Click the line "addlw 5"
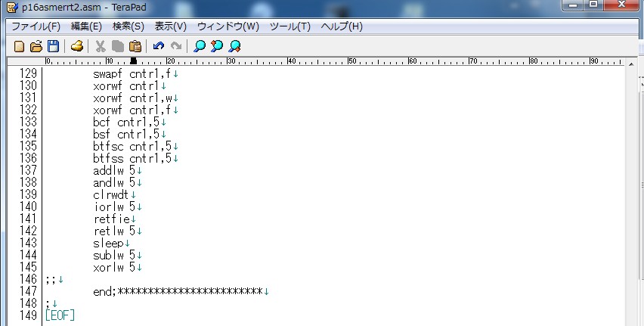The height and width of the screenshot is (326, 644). [x=114, y=171]
